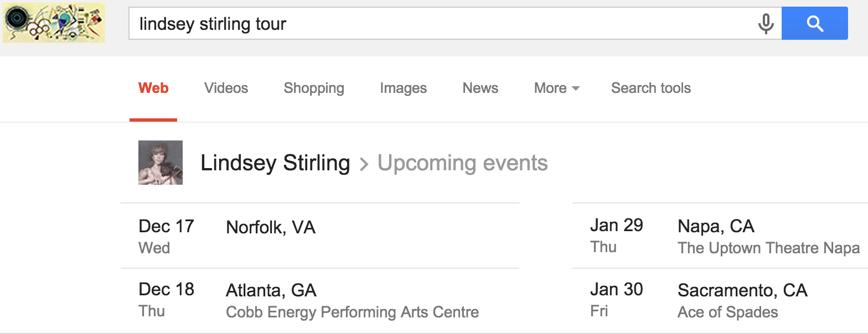Click the chevron arrow before Upcoming events
868x334 pixels.
click(364, 164)
